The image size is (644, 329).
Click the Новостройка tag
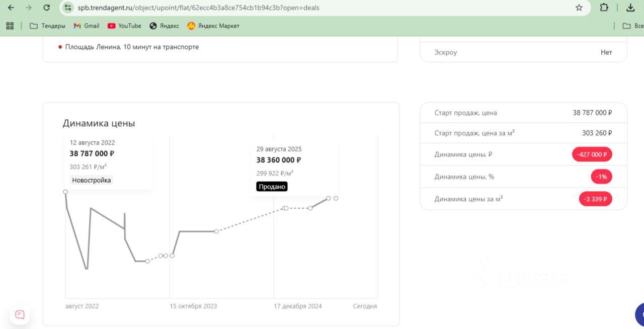tap(92, 180)
